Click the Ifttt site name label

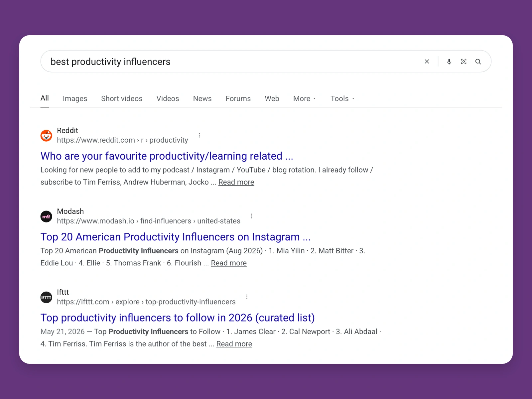click(63, 292)
